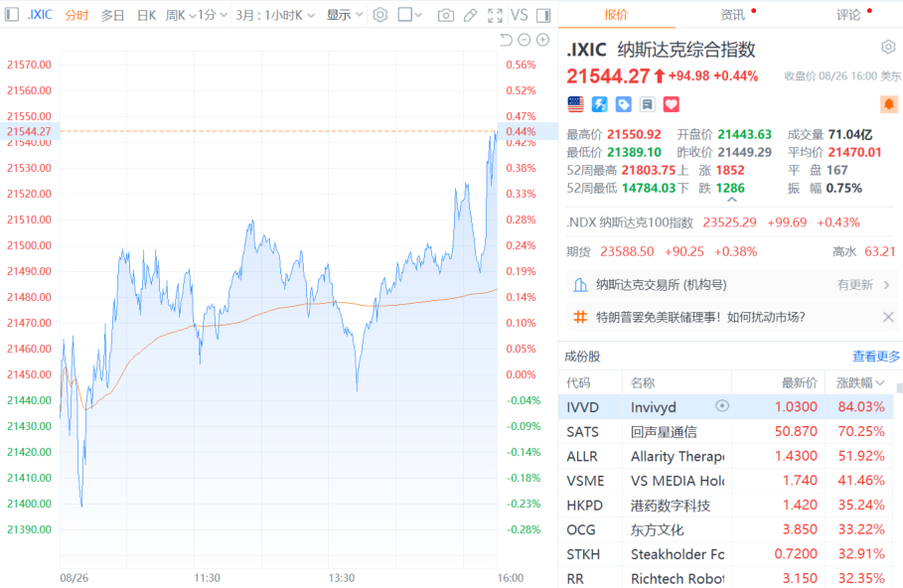The image size is (903, 588).
Task: Dismiss the Trump Fed topic banner
Action: tap(888, 317)
